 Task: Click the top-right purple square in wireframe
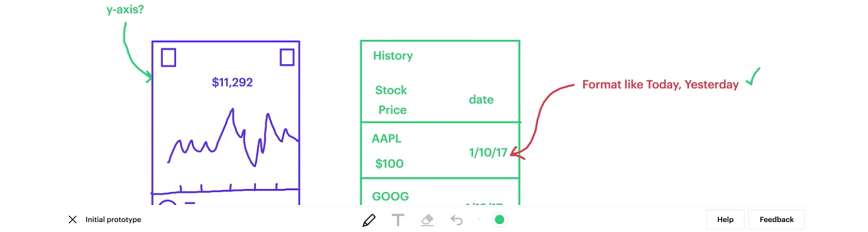(x=287, y=57)
